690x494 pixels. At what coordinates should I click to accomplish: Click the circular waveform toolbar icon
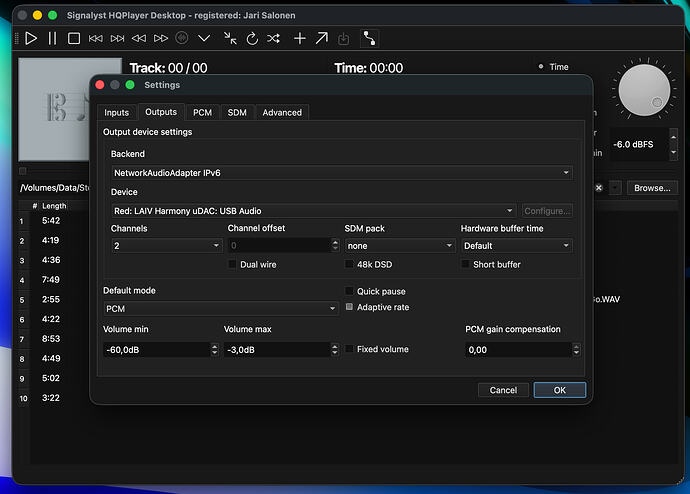pyautogui.click(x=182, y=38)
